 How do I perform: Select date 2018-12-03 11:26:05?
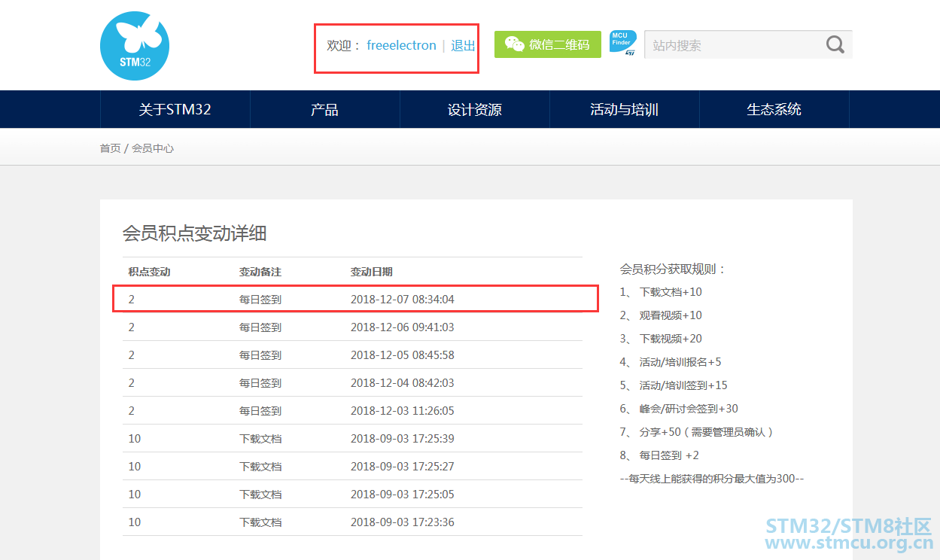pyautogui.click(x=403, y=411)
